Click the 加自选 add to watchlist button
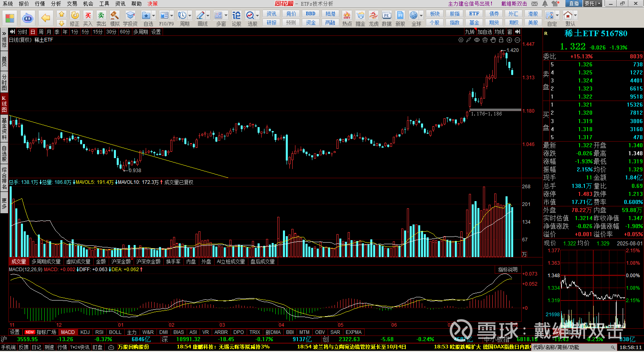 tap(485, 32)
